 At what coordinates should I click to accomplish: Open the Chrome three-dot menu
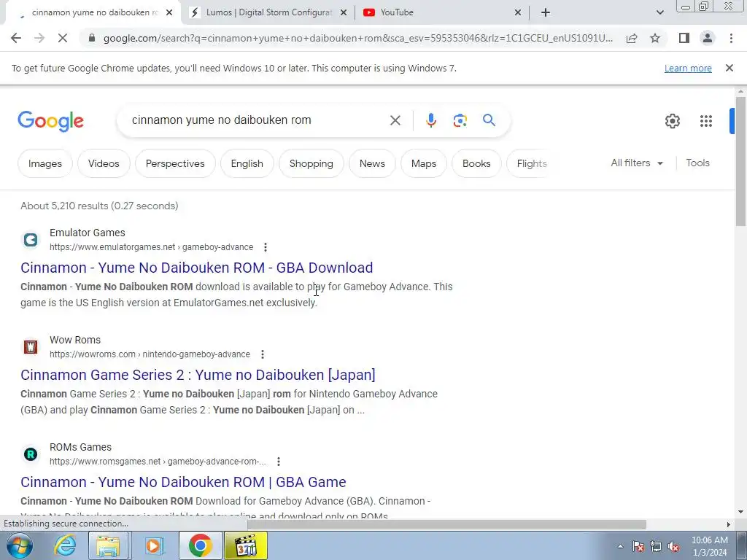tap(731, 38)
